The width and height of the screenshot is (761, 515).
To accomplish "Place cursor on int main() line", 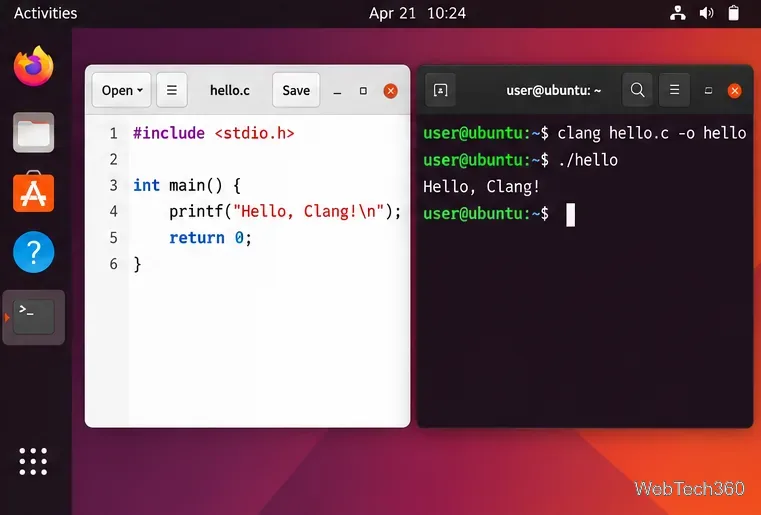I will pyautogui.click(x=187, y=185).
